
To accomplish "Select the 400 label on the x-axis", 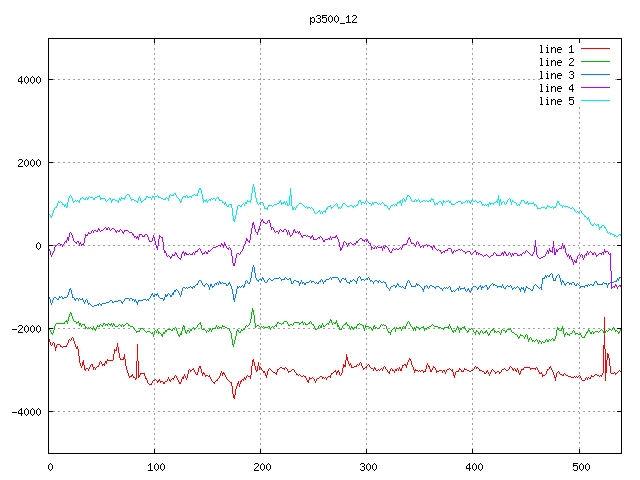I will click(x=473, y=466).
